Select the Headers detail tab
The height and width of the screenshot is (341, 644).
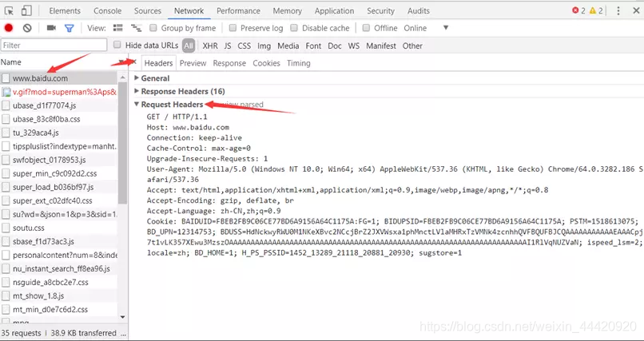(x=158, y=63)
